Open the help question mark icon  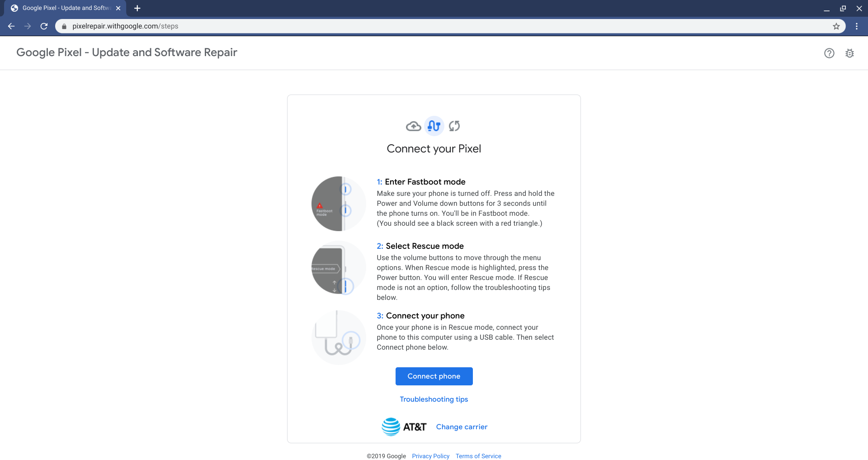point(829,53)
